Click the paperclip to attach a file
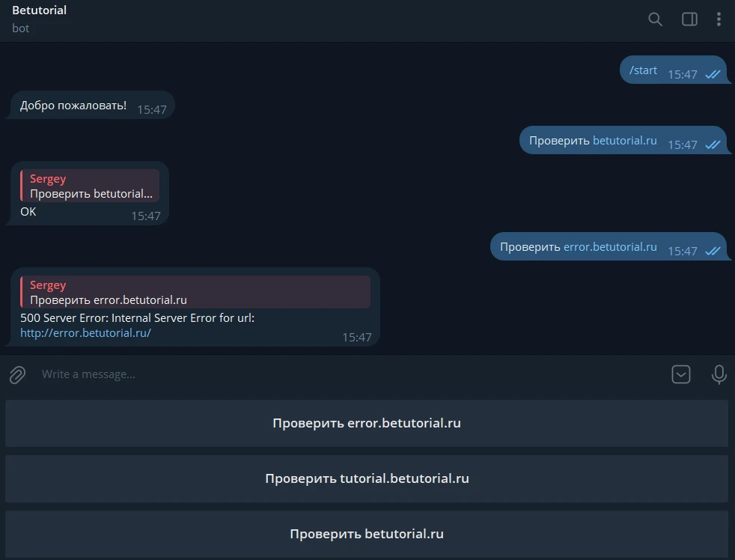This screenshot has width=735, height=560. (x=16, y=374)
